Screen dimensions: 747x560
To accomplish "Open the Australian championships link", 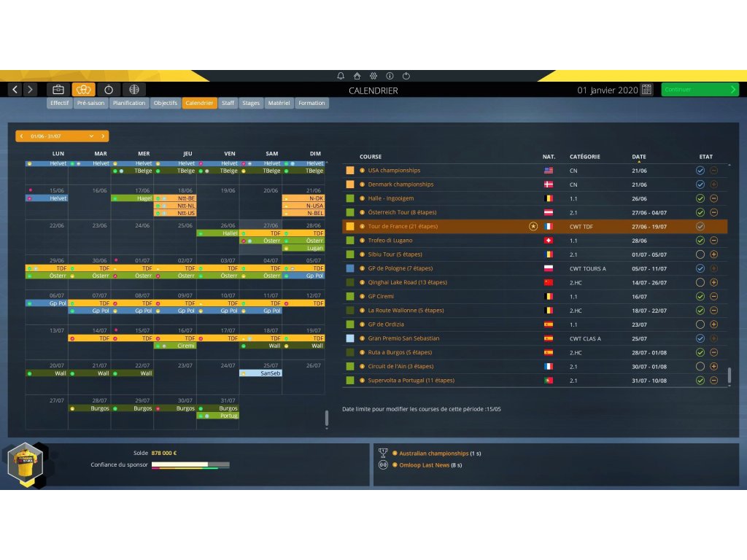I will (433, 454).
